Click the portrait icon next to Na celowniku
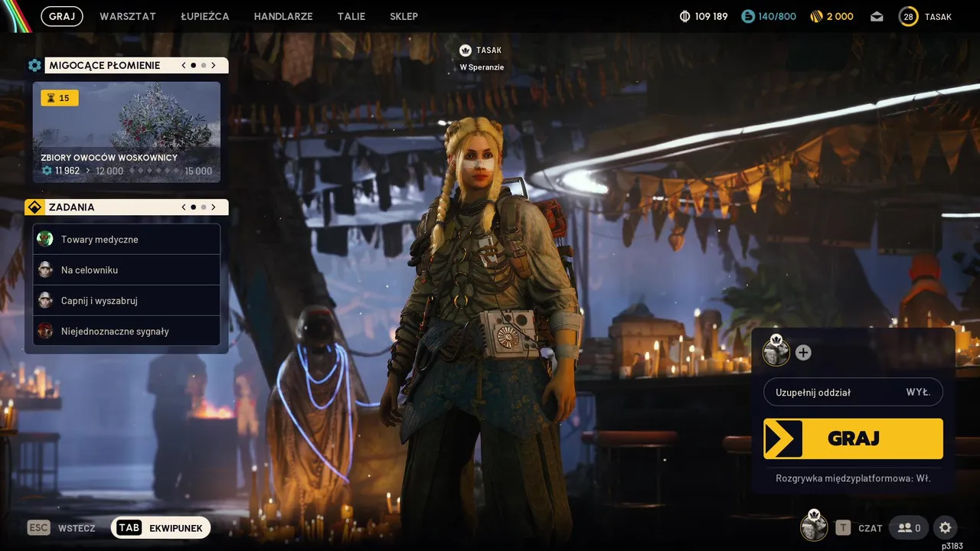Viewport: 980px width, 551px height. pyautogui.click(x=45, y=269)
